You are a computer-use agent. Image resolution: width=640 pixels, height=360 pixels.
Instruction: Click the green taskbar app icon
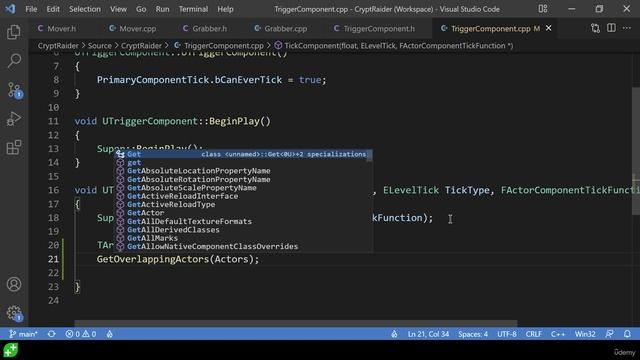pyautogui.click(x=11, y=350)
